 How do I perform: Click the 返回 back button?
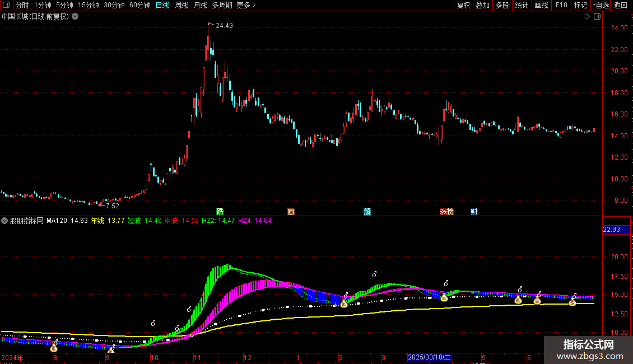(x=621, y=5)
